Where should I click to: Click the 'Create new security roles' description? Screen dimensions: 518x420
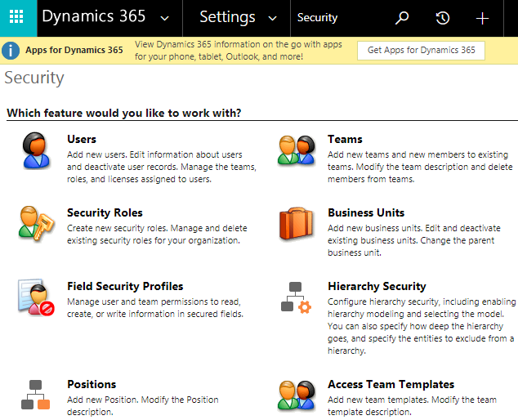(x=157, y=235)
